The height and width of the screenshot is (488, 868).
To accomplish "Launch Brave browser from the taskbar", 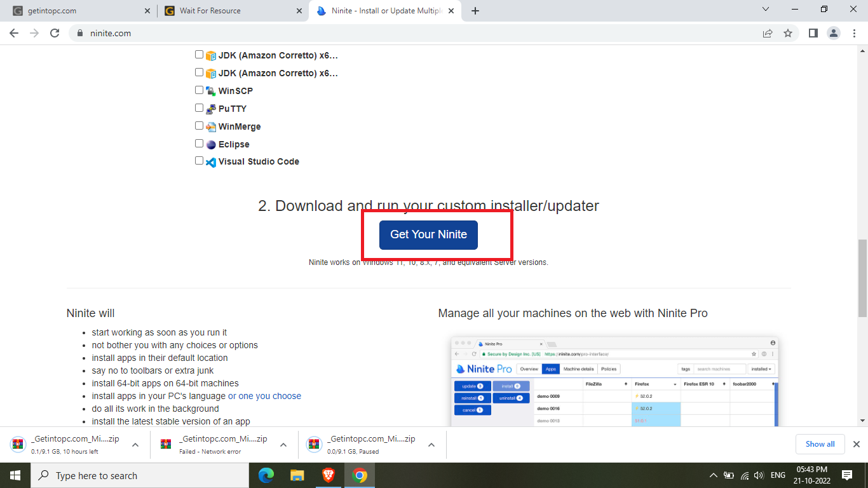I will (x=329, y=475).
